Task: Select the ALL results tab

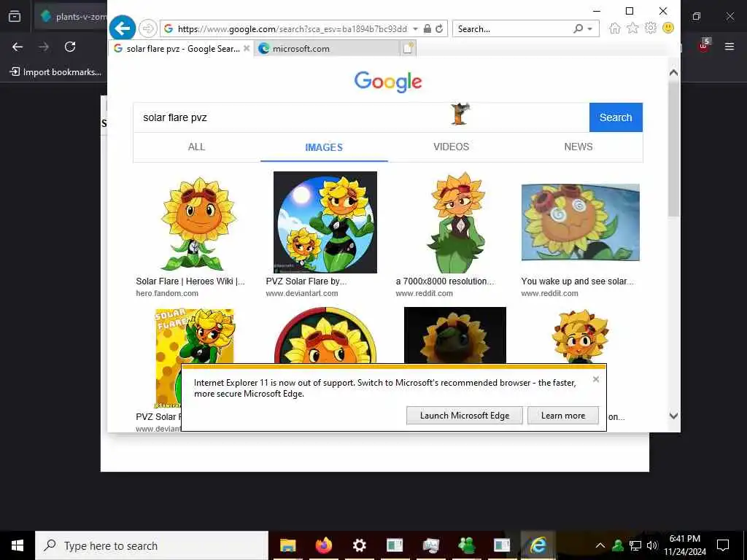Action: pos(197,147)
